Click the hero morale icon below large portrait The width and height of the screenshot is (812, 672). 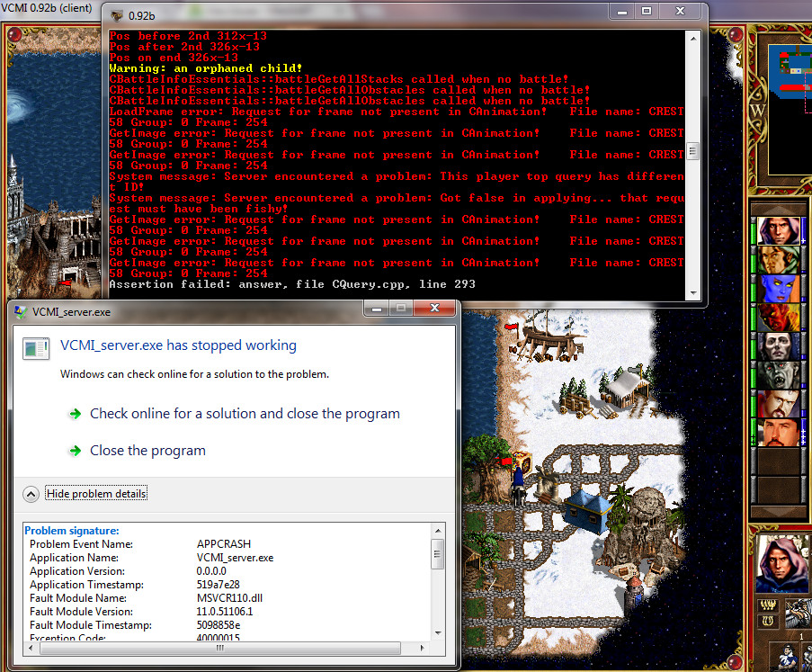tap(768, 605)
